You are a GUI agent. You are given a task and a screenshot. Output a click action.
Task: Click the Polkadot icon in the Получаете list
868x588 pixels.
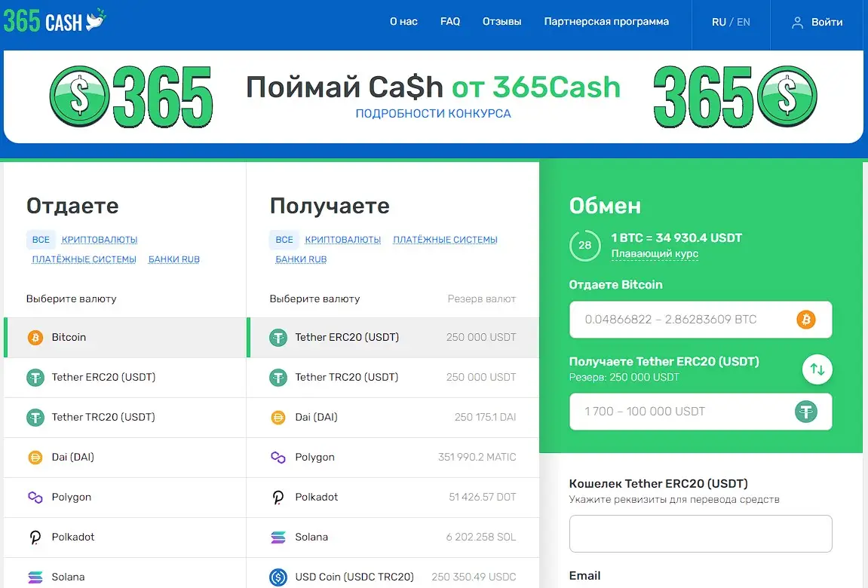tap(278, 498)
